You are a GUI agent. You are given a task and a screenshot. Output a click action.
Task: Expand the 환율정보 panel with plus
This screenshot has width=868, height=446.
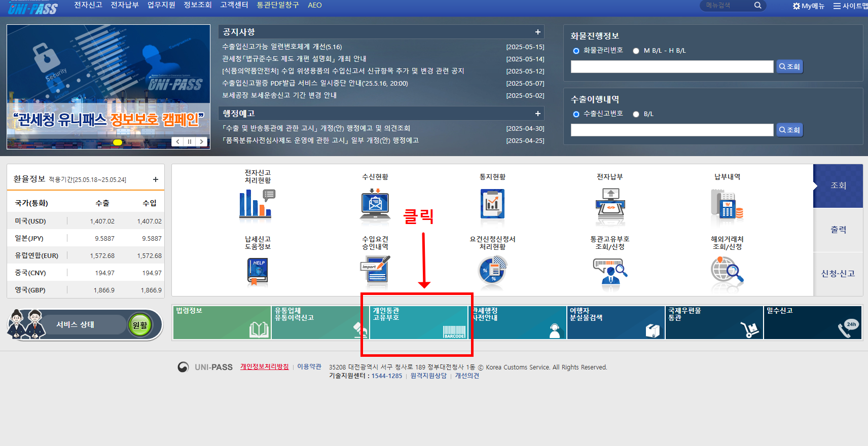pyautogui.click(x=156, y=179)
